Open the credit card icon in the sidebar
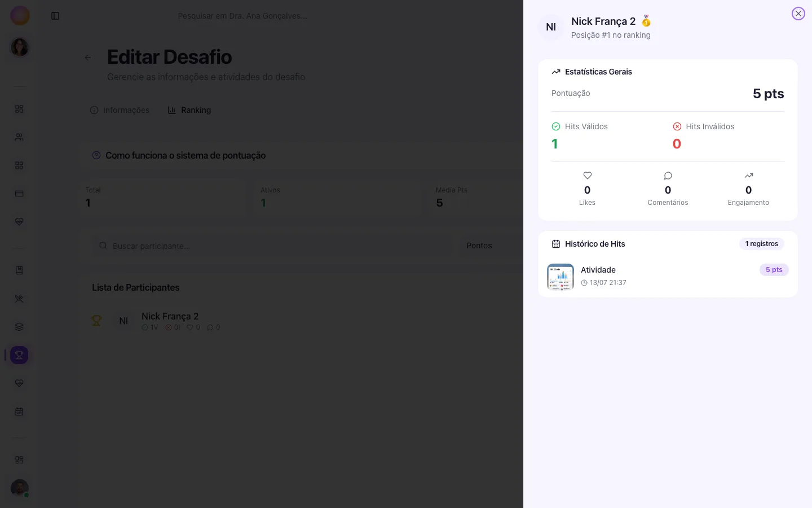The image size is (812, 508). point(19,194)
